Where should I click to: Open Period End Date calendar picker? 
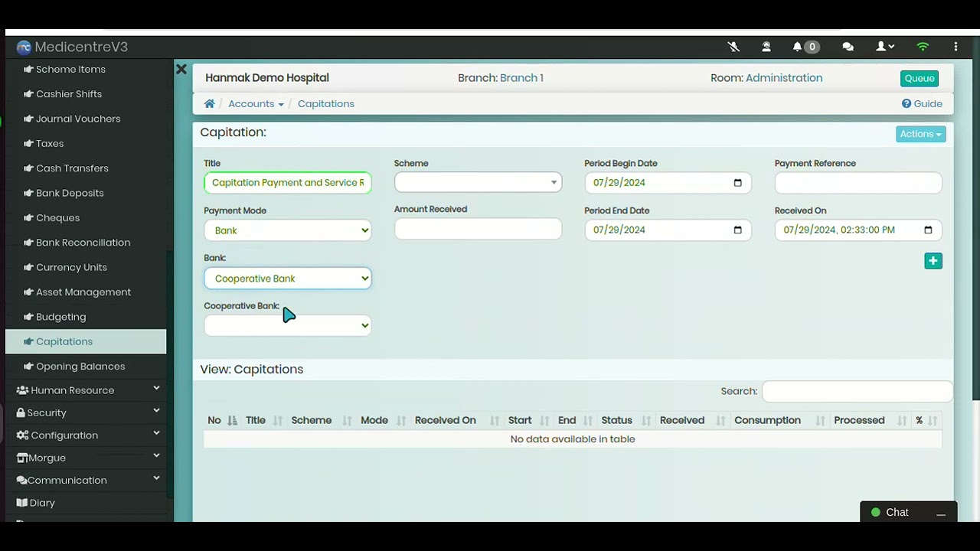(737, 230)
